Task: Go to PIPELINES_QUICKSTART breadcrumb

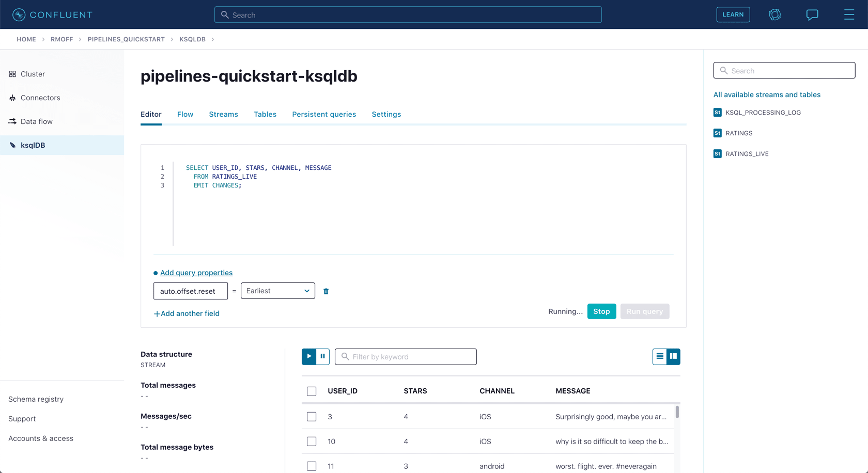Action: (x=126, y=39)
